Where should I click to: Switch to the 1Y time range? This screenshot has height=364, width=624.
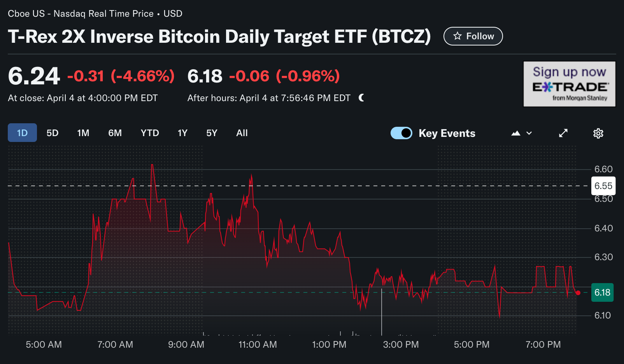182,133
